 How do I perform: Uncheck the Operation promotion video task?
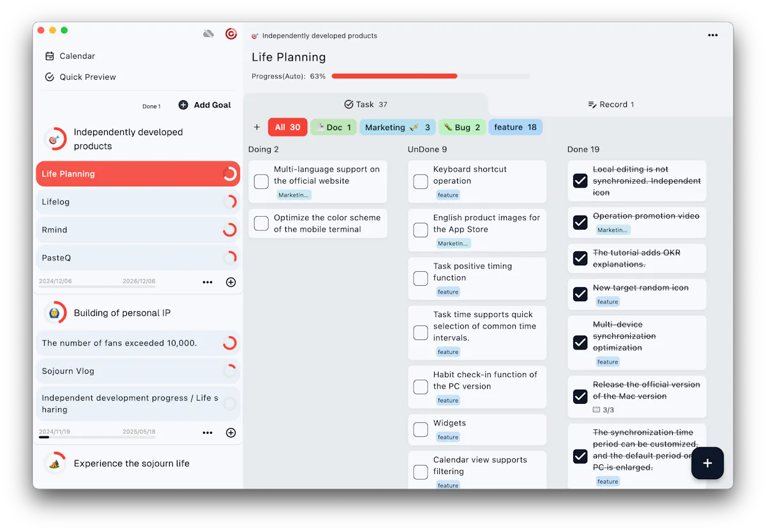[x=580, y=222]
